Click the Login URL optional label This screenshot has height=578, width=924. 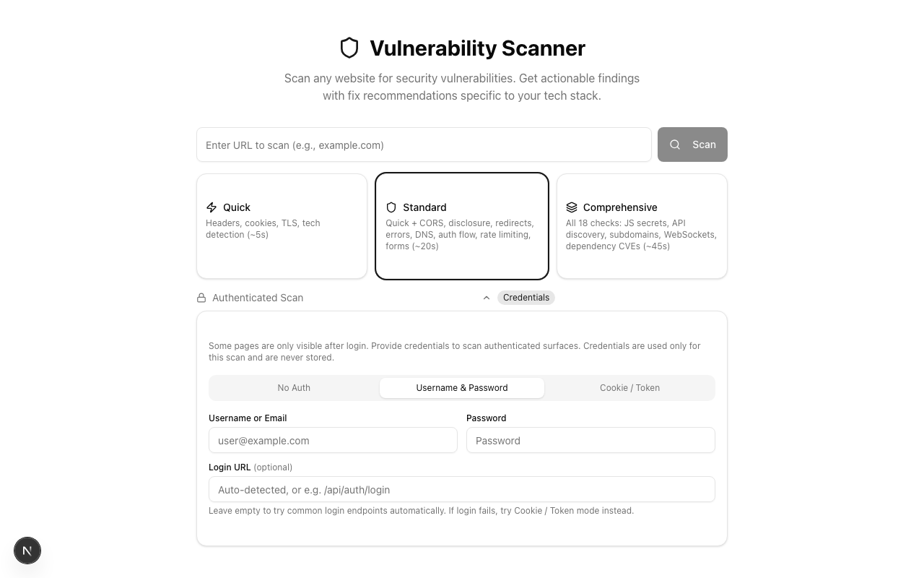click(250, 467)
